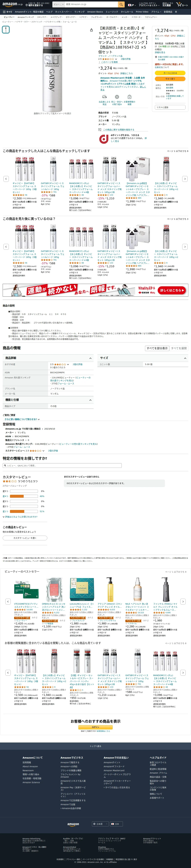This screenshot has height=868, width=191.
Task: Open the shopping cart icon
Action: 182,4
